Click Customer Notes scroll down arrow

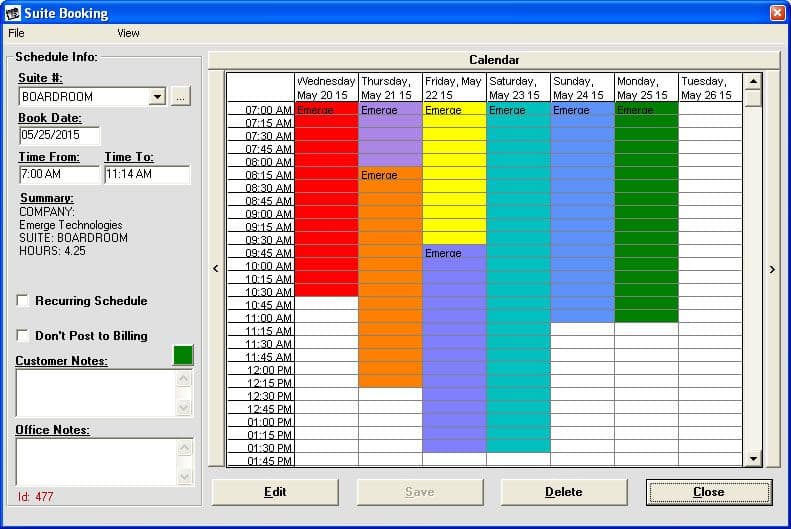[x=184, y=407]
